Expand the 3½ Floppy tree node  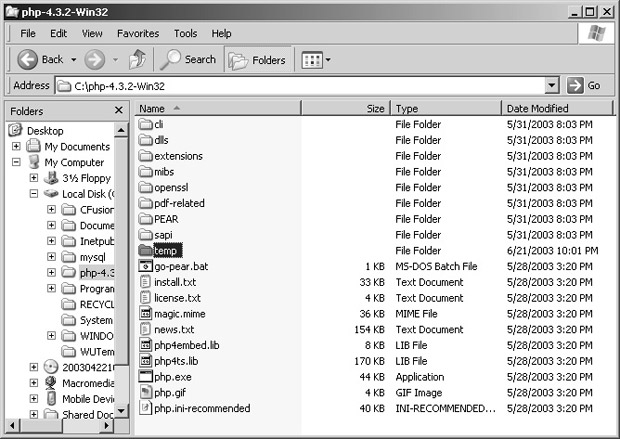(34, 178)
